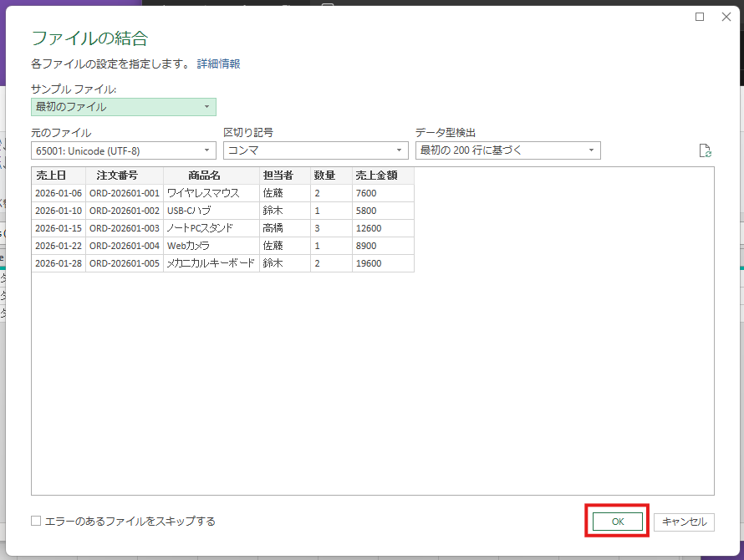Open the 区切り記号 dropdown
The width and height of the screenshot is (744, 560).
(315, 150)
